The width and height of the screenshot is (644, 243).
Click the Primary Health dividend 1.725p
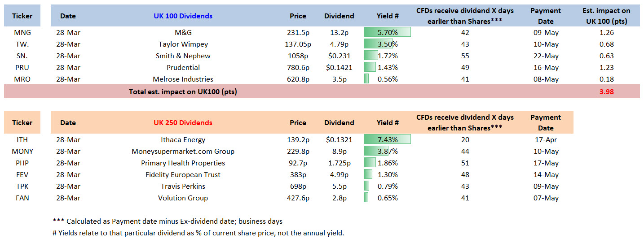pyautogui.click(x=339, y=163)
